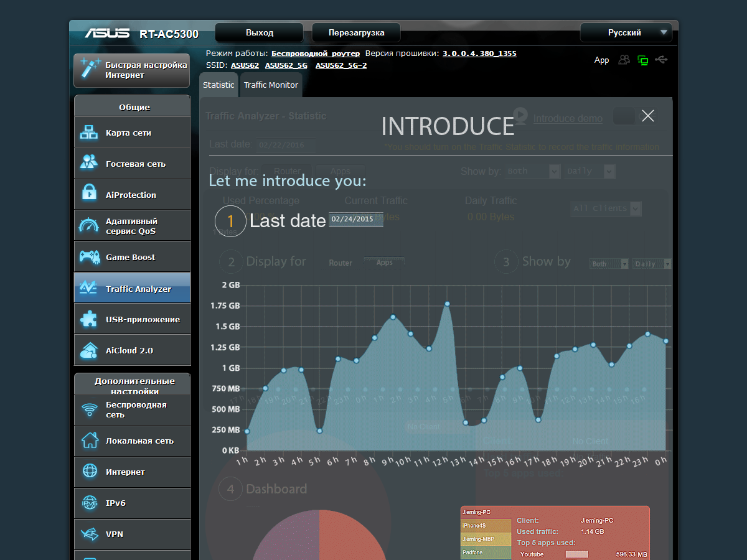Open Локальная сеть house icon
Screen dimensions: 747x560
pos(90,441)
